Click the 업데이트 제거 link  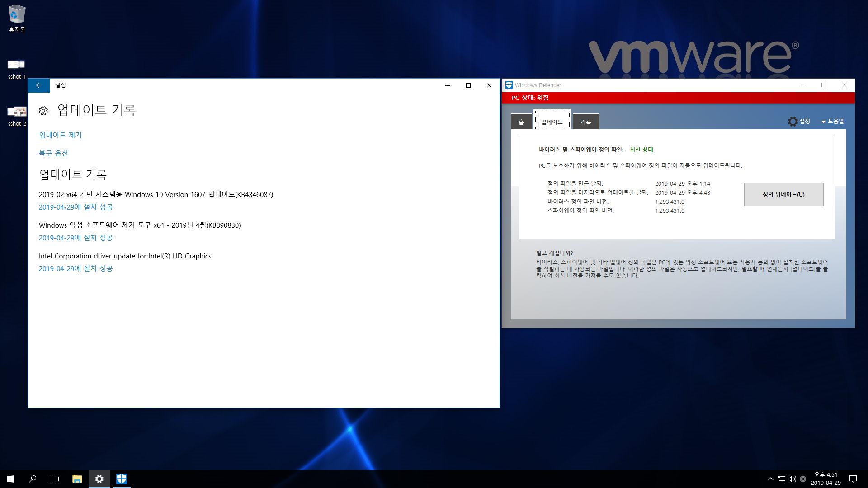pos(60,135)
